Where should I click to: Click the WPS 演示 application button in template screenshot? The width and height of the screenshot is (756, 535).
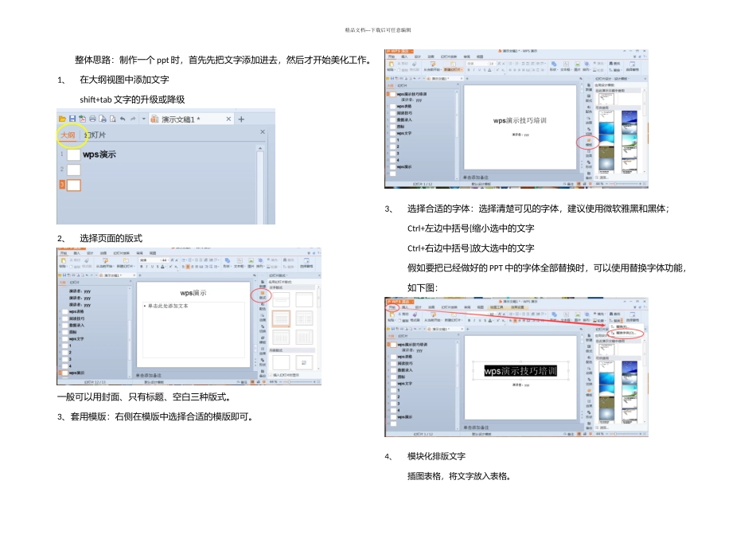(399, 51)
